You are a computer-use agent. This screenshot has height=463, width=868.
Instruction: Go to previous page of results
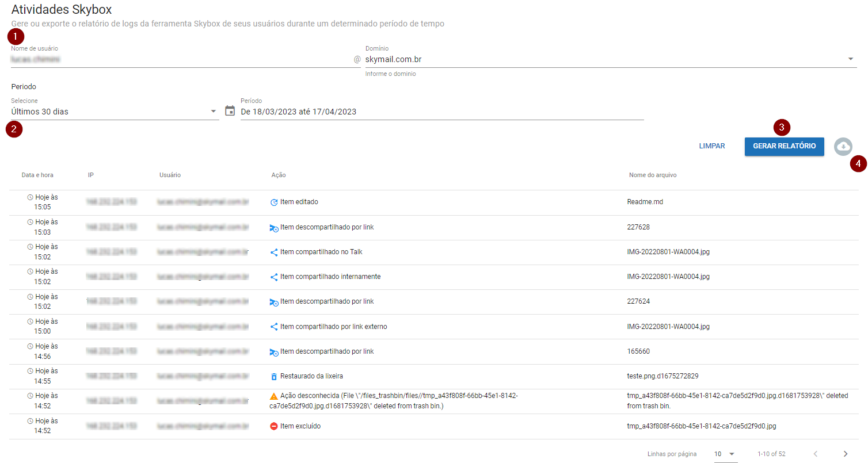tap(816, 454)
